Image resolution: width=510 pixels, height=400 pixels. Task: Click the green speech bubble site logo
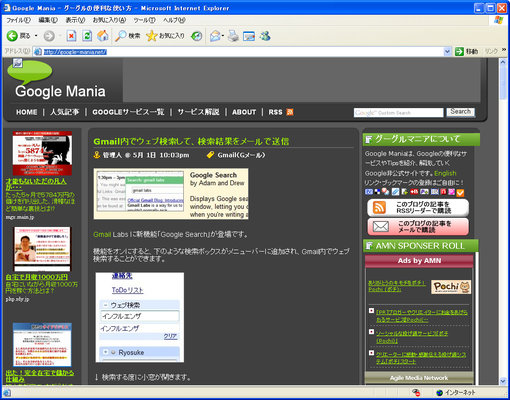[30, 71]
